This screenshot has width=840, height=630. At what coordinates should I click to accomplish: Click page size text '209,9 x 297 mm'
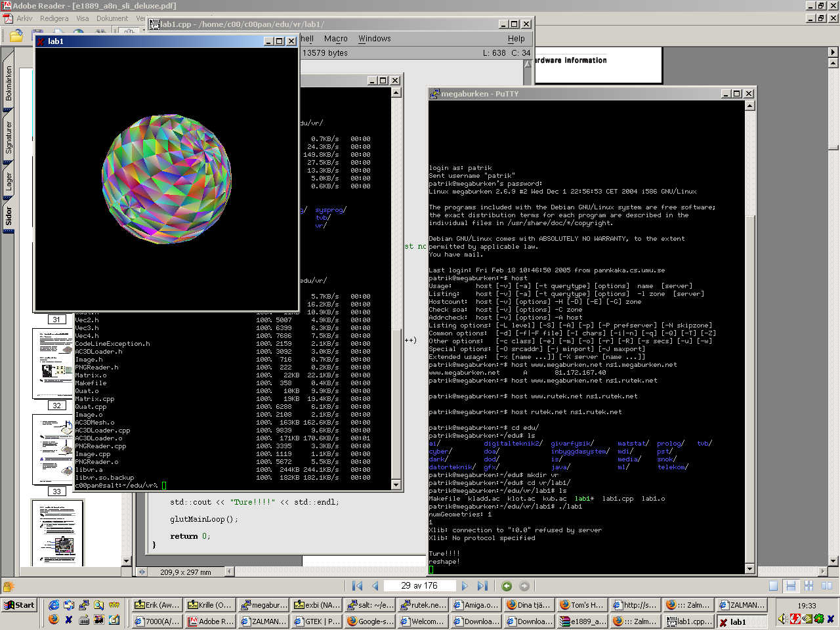click(186, 572)
